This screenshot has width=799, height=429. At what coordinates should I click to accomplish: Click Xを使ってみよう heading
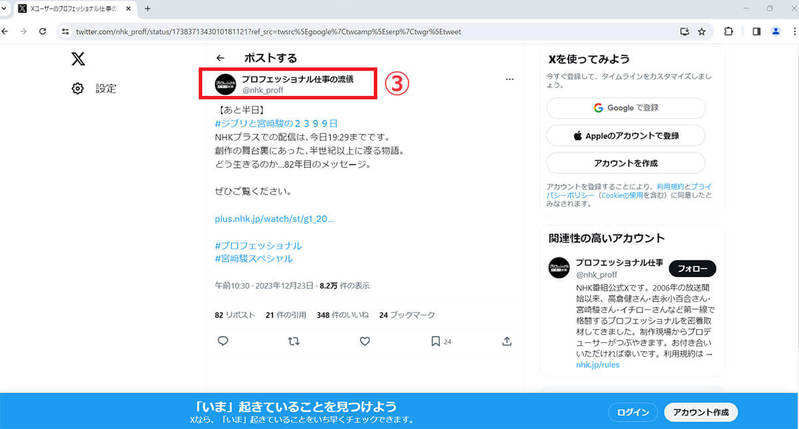pos(589,59)
